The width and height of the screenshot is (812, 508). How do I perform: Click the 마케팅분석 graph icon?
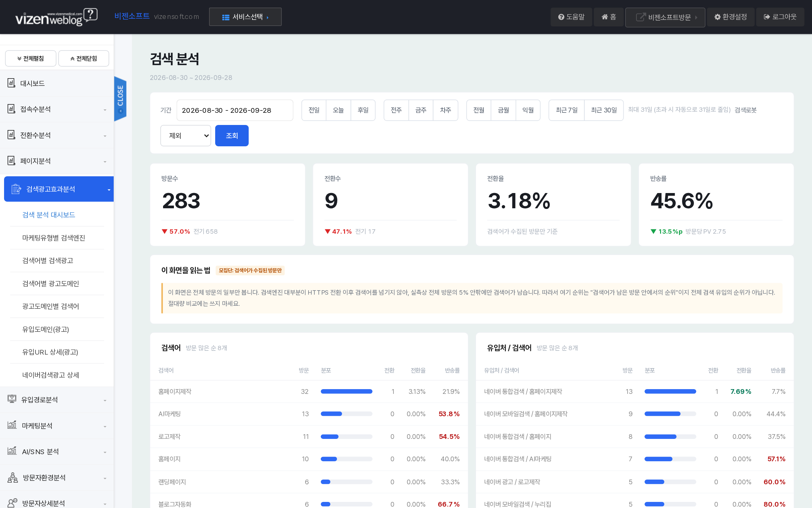click(x=12, y=425)
